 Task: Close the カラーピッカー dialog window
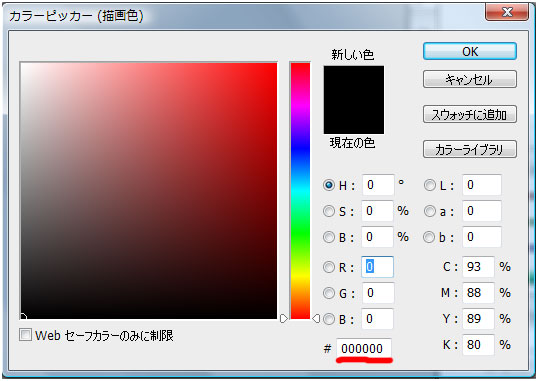click(x=507, y=12)
